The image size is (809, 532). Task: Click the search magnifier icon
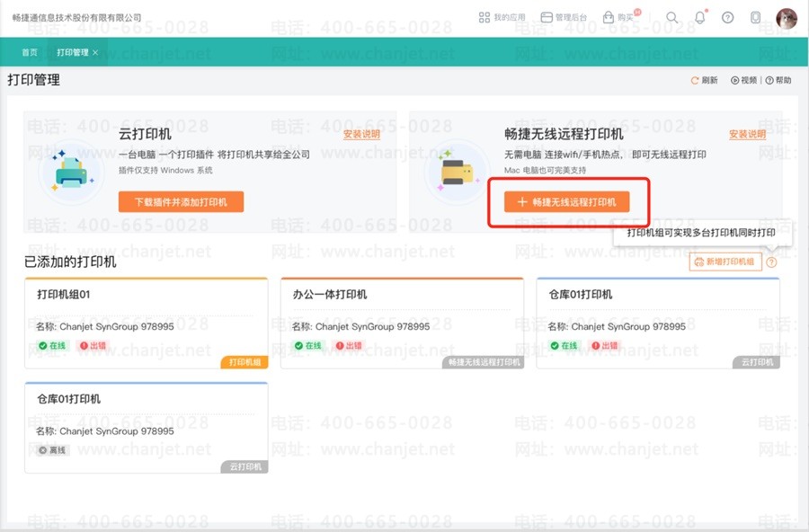(671, 18)
